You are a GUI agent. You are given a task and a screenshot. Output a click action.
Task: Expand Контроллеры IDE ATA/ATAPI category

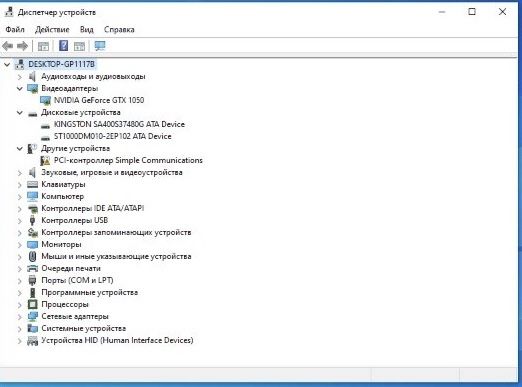19,209
